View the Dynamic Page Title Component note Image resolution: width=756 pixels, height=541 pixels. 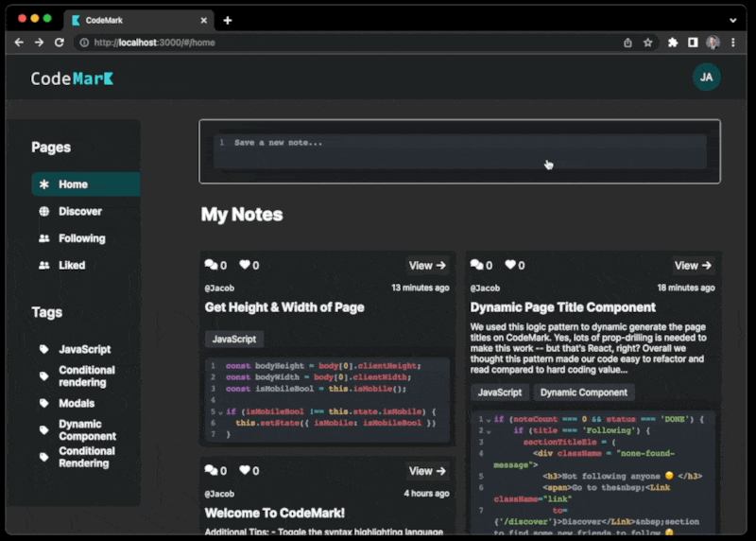[x=693, y=266]
